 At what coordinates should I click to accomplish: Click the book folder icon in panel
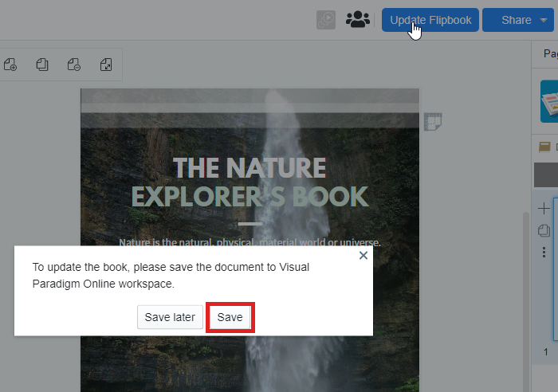tap(545, 147)
